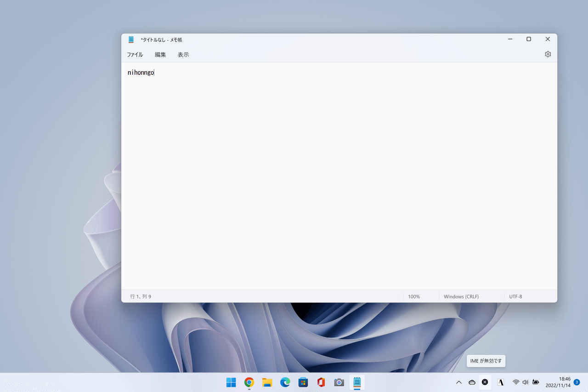Open the 表示 menu
This screenshot has height=392, width=588.
click(183, 55)
